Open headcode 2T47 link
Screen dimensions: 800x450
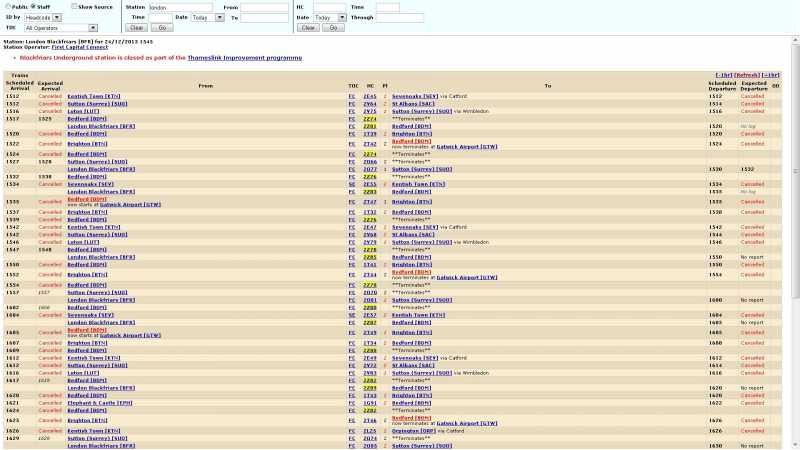370,202
